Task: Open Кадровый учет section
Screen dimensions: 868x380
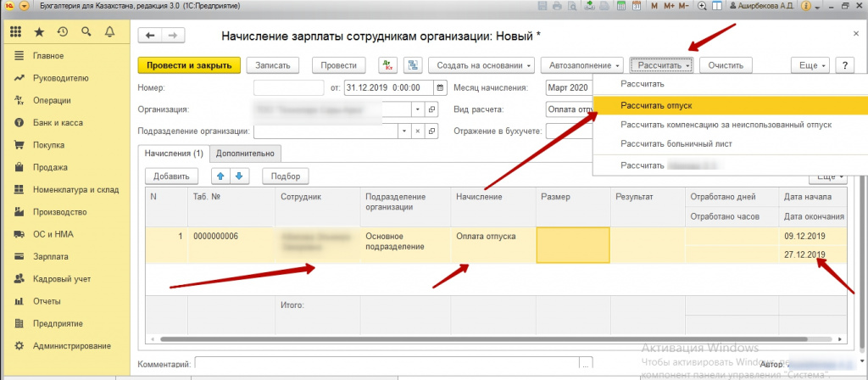Action: coord(61,279)
